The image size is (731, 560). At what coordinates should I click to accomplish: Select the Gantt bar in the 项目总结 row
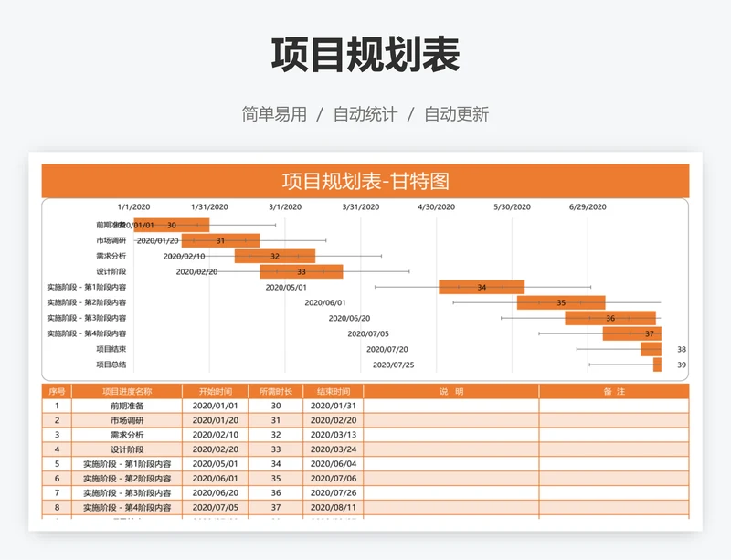(657, 365)
